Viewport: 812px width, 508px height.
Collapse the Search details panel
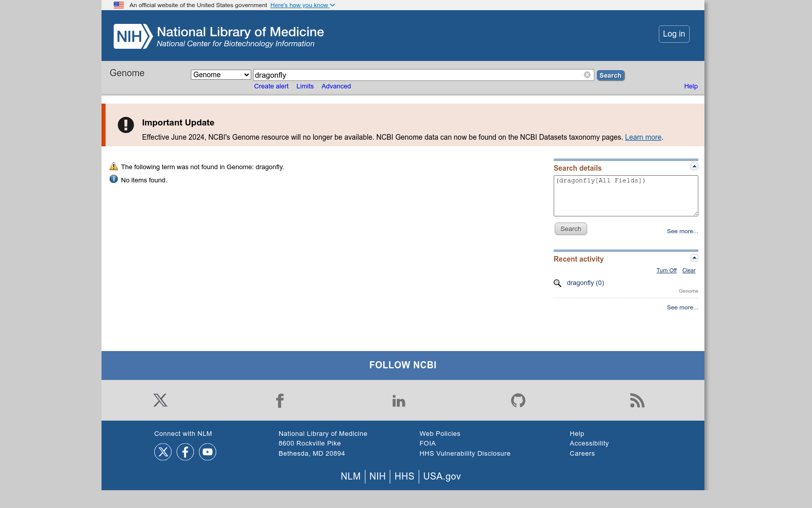tap(694, 167)
